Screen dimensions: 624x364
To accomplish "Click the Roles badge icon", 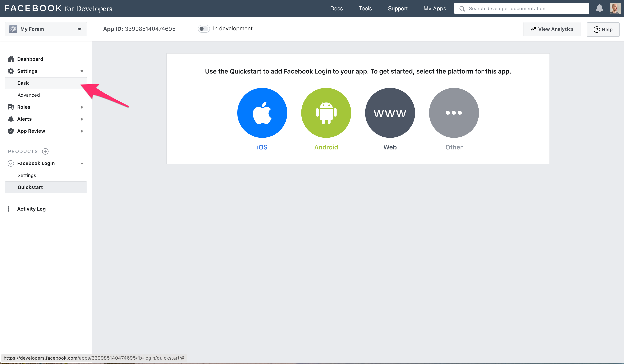I will (11, 107).
